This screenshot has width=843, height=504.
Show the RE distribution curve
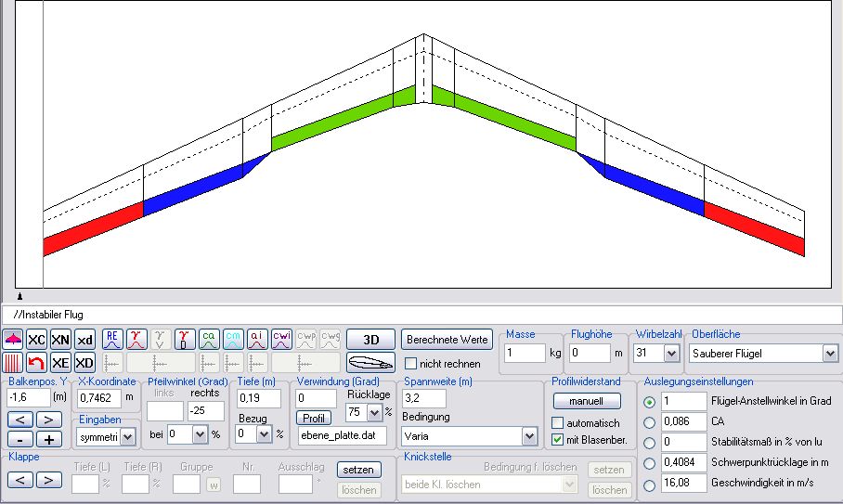(x=112, y=339)
